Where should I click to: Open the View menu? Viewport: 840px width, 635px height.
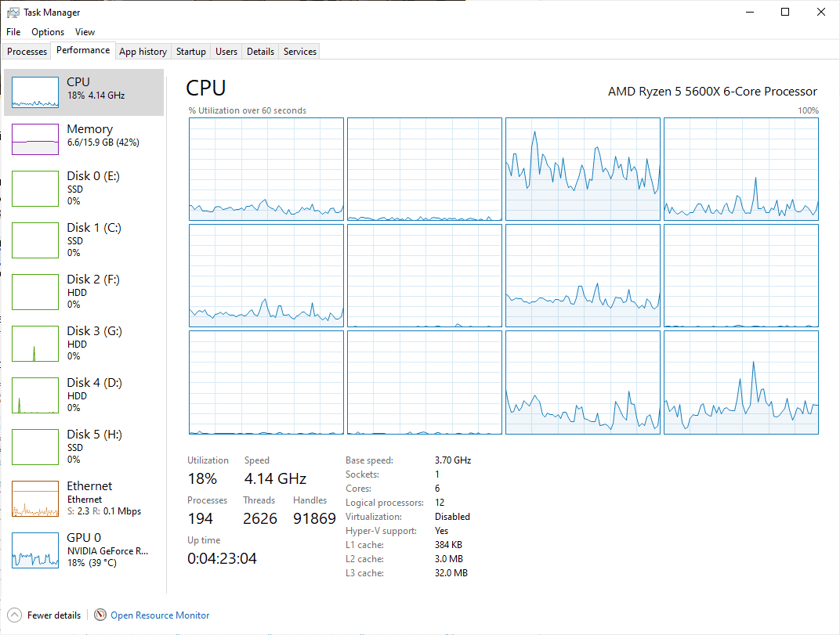point(85,32)
